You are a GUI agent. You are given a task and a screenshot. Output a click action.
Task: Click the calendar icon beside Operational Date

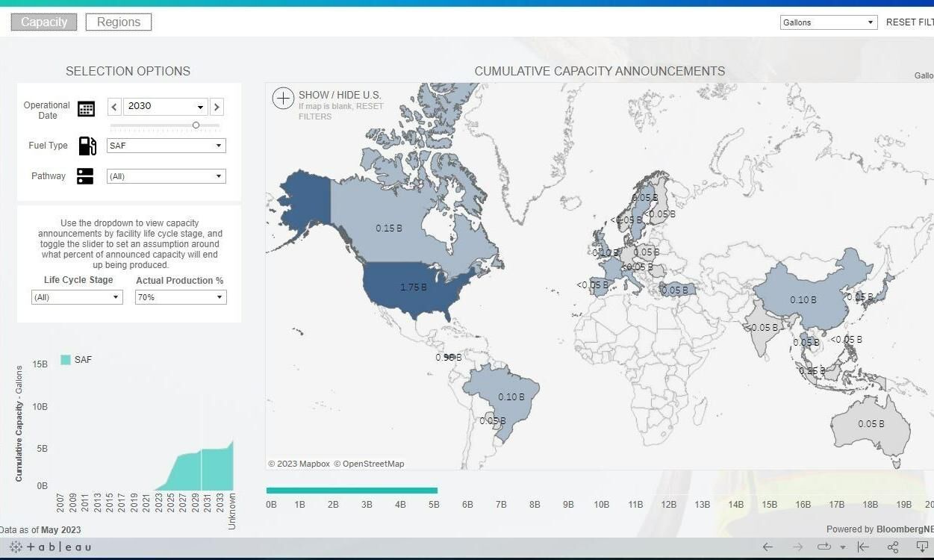pyautogui.click(x=86, y=108)
